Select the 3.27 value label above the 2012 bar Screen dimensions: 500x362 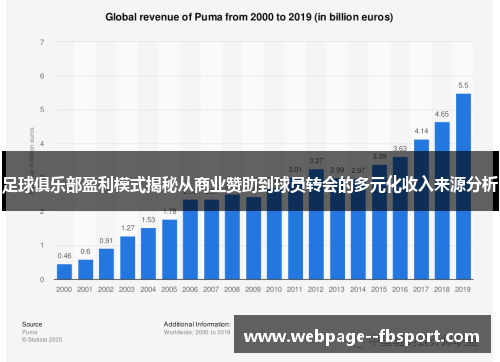(x=316, y=161)
